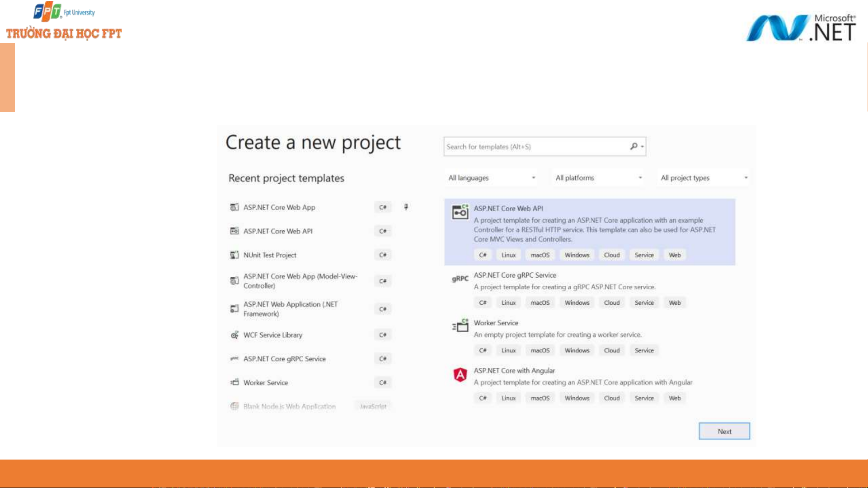
Task: Click the recent ASP.NET Core Web App icon
Action: pos(234,207)
